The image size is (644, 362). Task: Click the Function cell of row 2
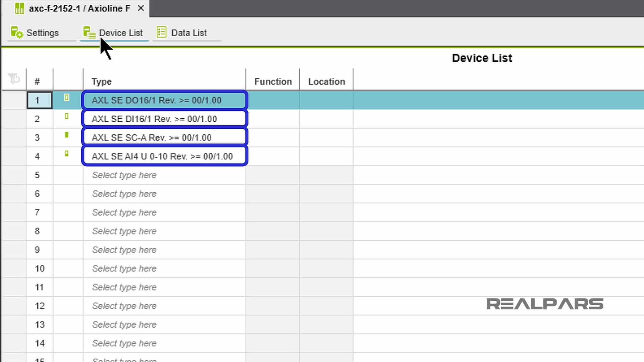[273, 119]
